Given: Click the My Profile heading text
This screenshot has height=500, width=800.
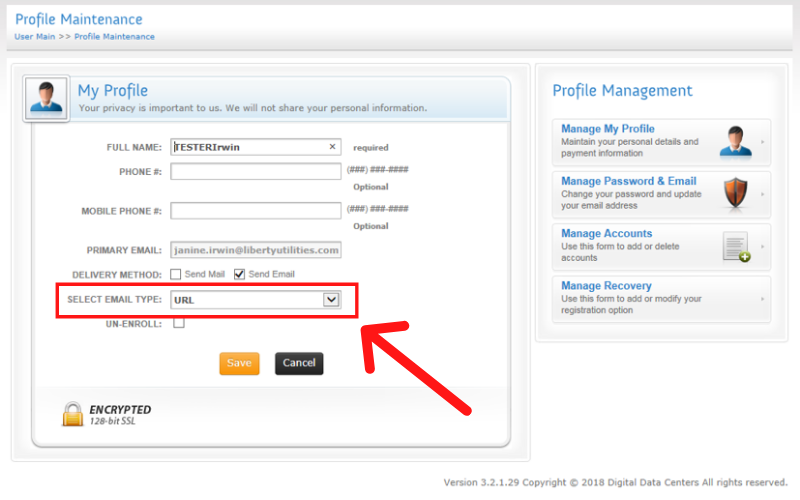Looking at the screenshot, I should pyautogui.click(x=113, y=90).
